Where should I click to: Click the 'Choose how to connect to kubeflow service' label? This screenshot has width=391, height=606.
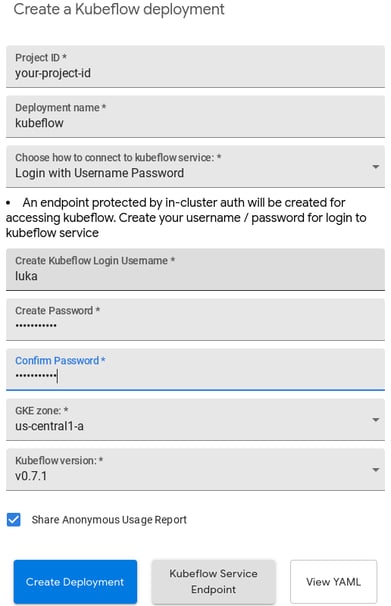[x=118, y=157]
